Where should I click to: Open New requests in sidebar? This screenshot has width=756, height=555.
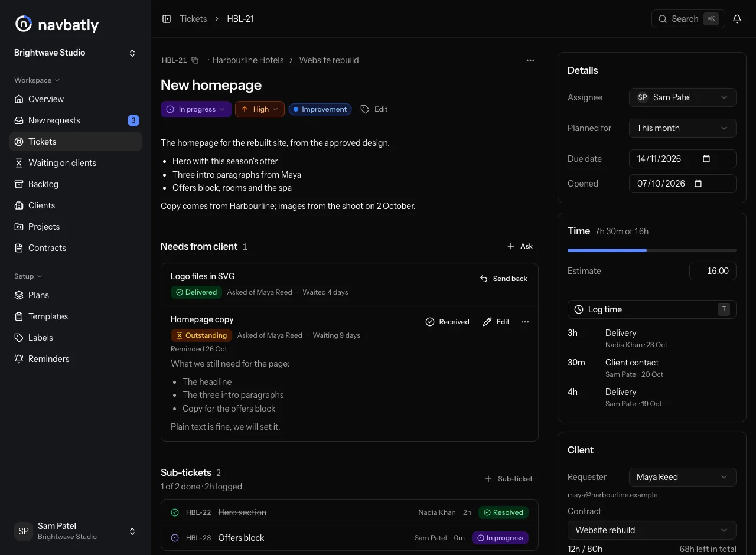click(x=76, y=120)
